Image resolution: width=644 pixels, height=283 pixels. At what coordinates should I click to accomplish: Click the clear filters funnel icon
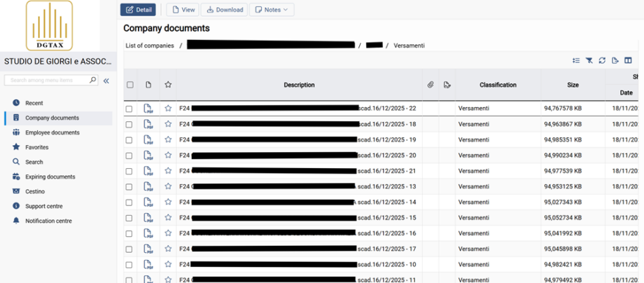click(589, 61)
